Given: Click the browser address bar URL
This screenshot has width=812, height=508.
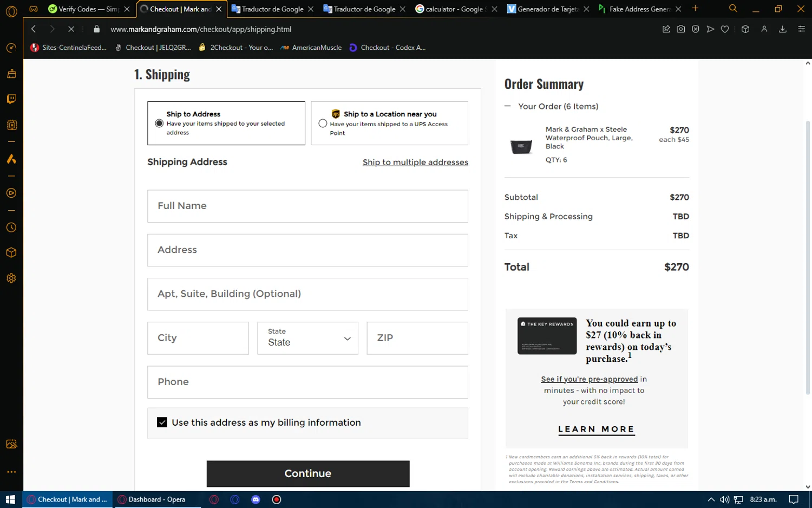Looking at the screenshot, I should pyautogui.click(x=201, y=29).
